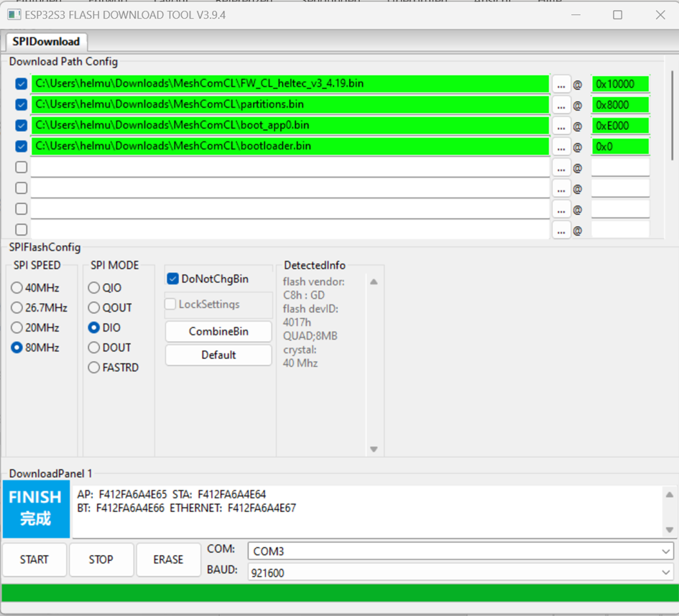
Task: Click the 0x10000 address field
Action: 620,84
